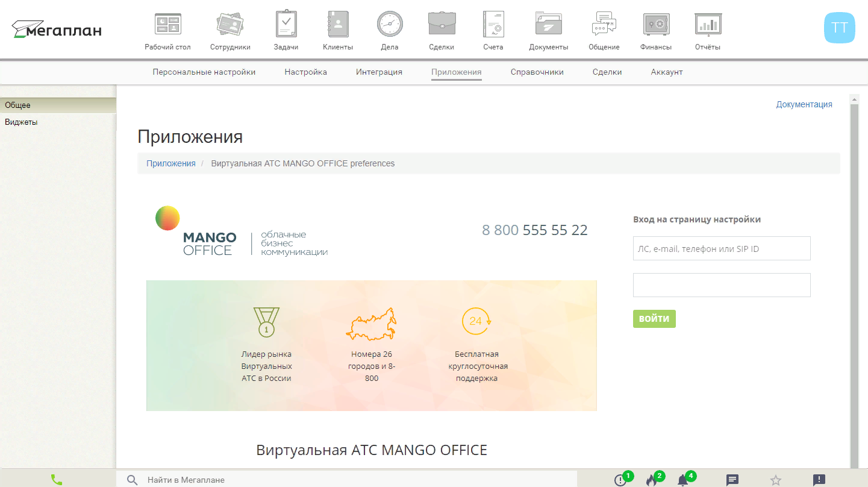868x487 pixels.
Task: Open the Документы folder icon
Action: [x=548, y=31]
